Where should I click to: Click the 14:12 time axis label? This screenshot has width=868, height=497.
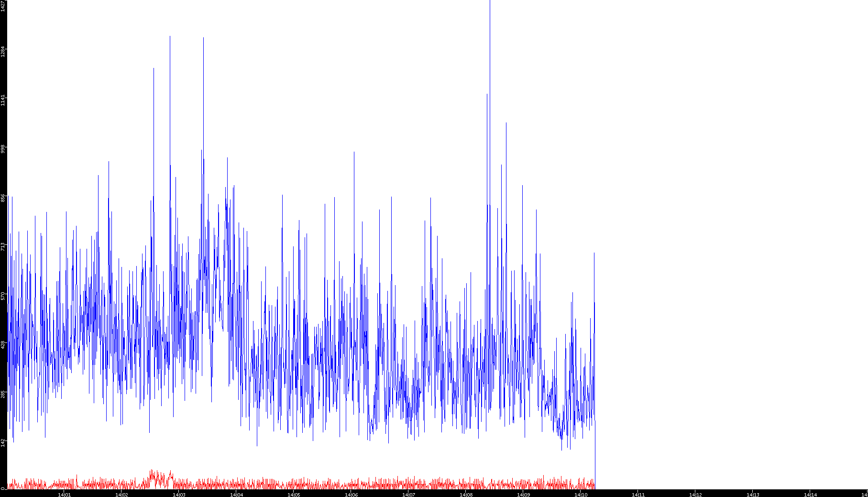pyautogui.click(x=695, y=495)
